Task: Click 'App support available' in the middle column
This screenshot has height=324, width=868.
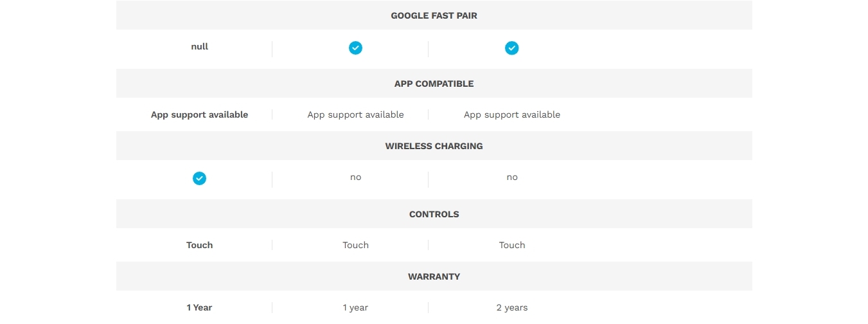Action: [x=355, y=115]
